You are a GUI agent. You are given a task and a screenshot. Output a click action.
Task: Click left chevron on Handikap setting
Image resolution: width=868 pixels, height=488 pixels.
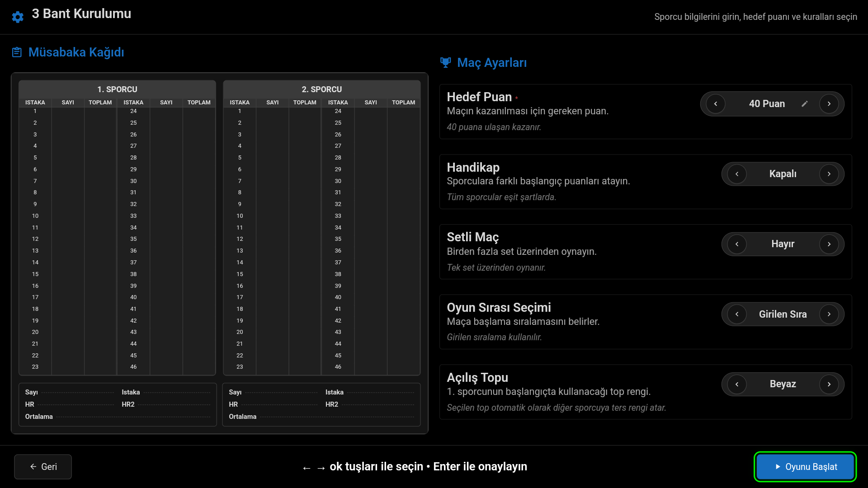click(737, 174)
